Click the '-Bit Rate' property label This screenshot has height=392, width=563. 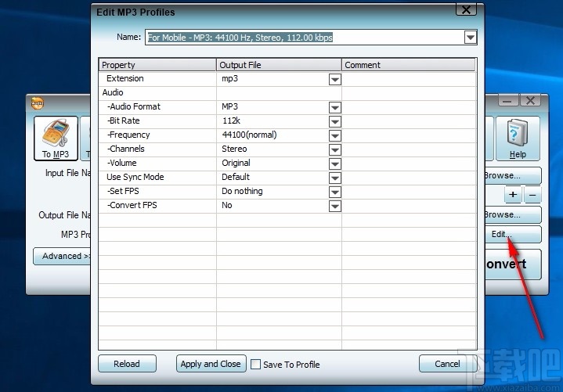(123, 120)
